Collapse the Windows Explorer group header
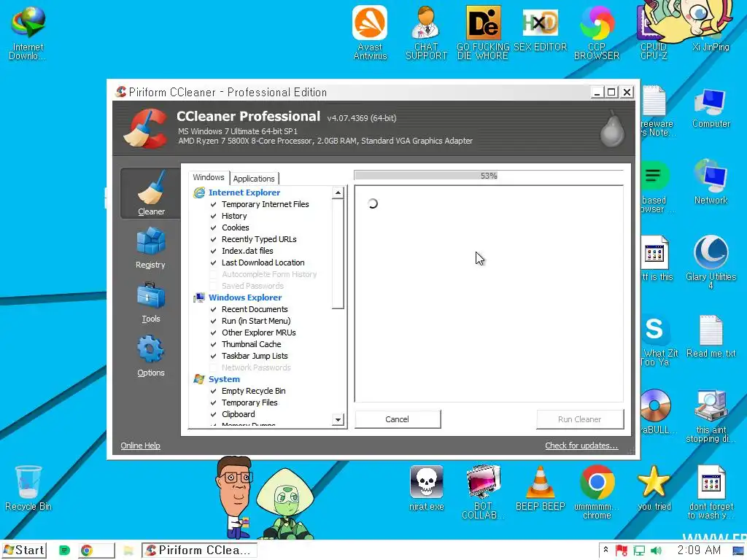The image size is (747, 560). click(x=245, y=297)
